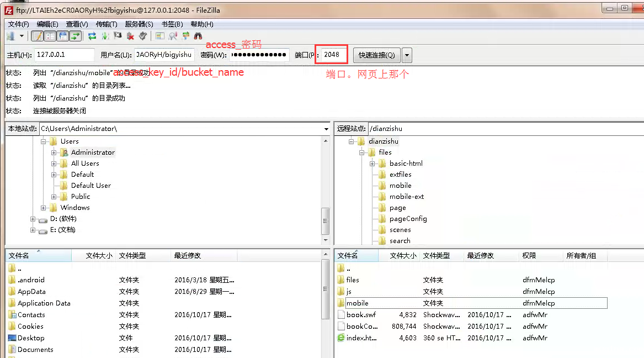Click the reconnect to server icon
This screenshot has height=358, width=644.
tap(143, 36)
